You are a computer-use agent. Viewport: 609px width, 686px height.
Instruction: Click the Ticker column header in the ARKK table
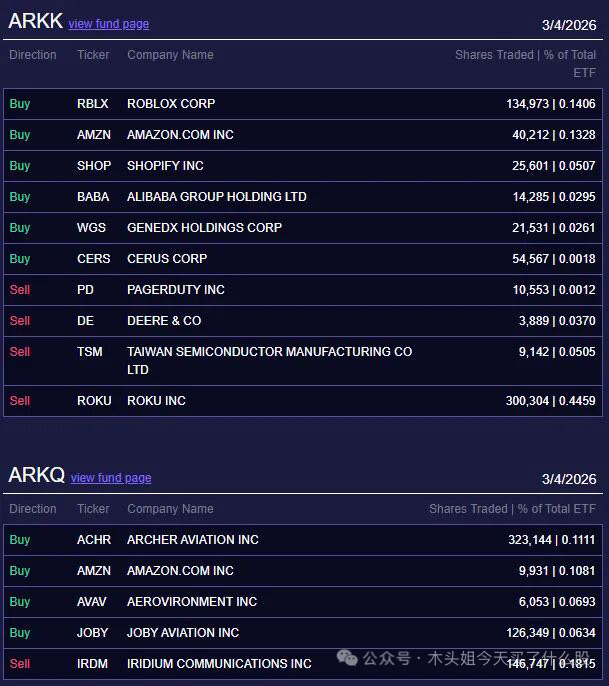tap(93, 55)
